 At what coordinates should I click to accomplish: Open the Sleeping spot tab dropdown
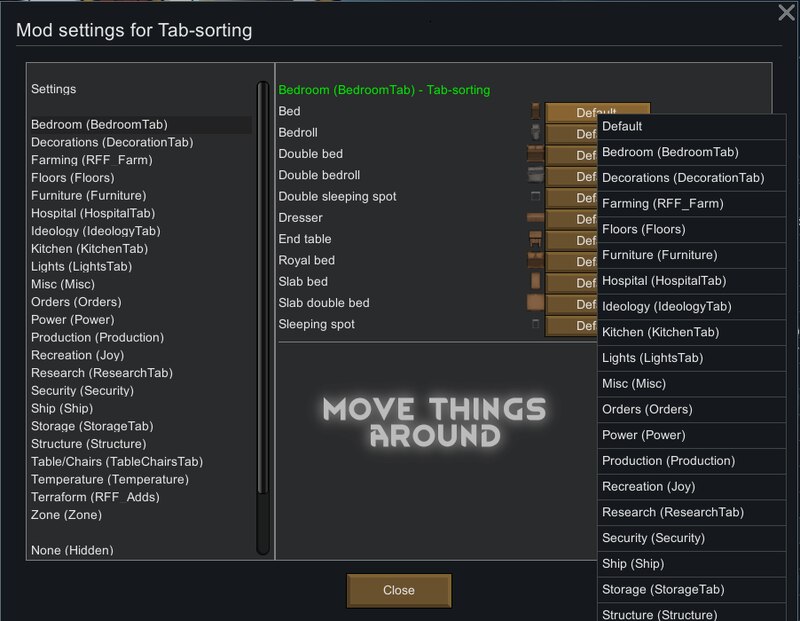(x=571, y=325)
